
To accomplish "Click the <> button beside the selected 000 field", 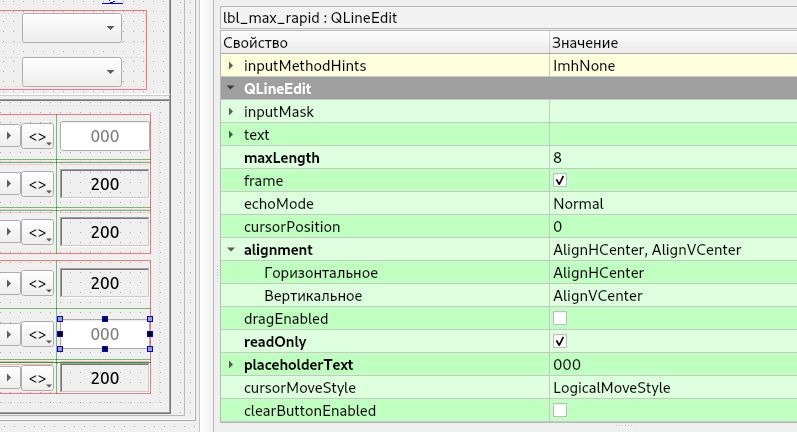I will pyautogui.click(x=38, y=334).
